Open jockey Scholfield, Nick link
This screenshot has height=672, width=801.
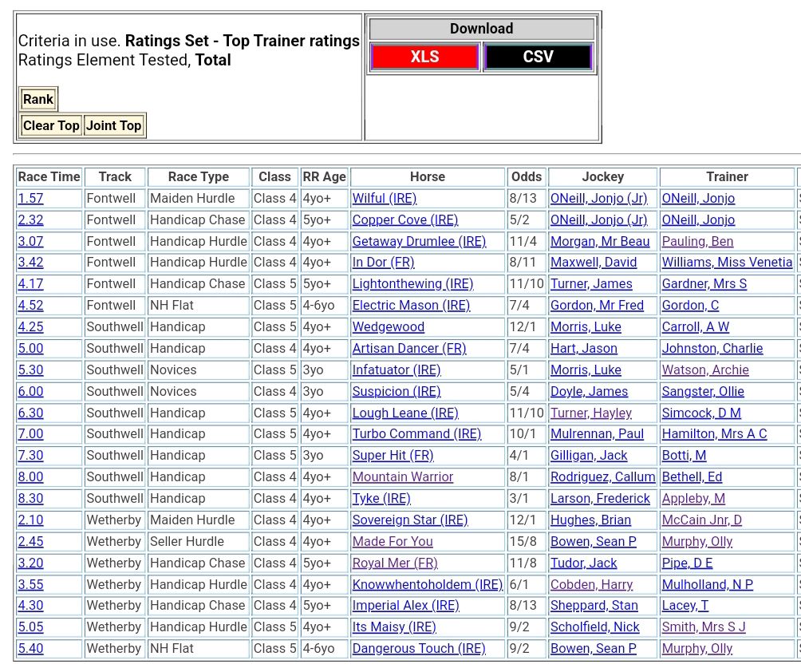pyautogui.click(x=594, y=627)
